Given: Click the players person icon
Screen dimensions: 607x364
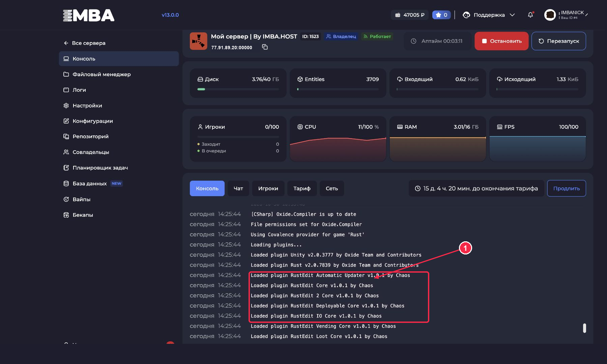Looking at the screenshot, I should (x=200, y=127).
